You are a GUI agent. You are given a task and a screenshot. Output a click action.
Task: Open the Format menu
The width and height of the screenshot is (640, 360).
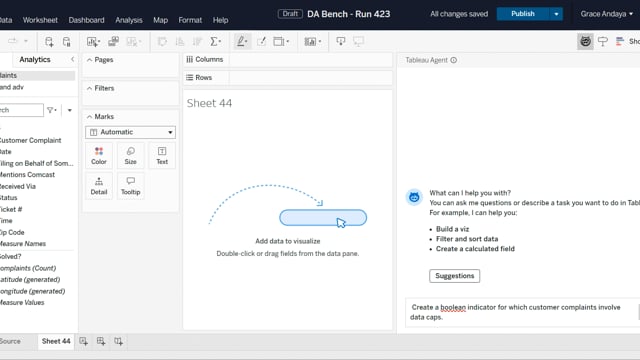190,20
